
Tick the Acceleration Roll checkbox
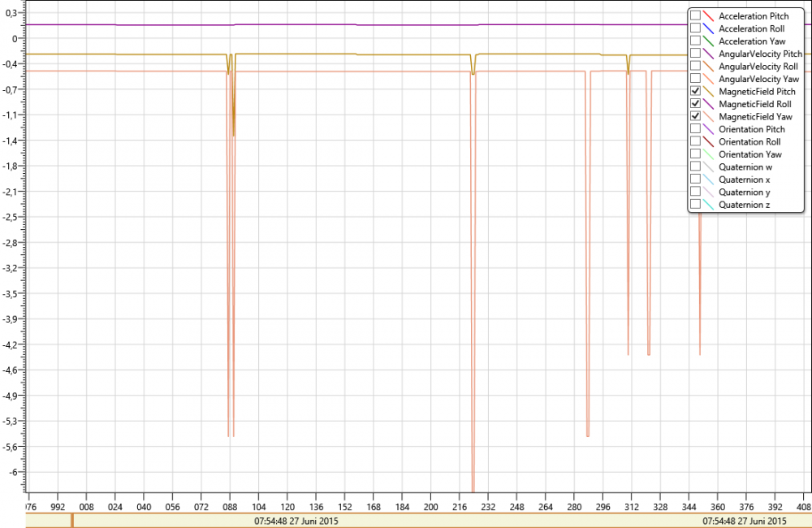click(695, 28)
